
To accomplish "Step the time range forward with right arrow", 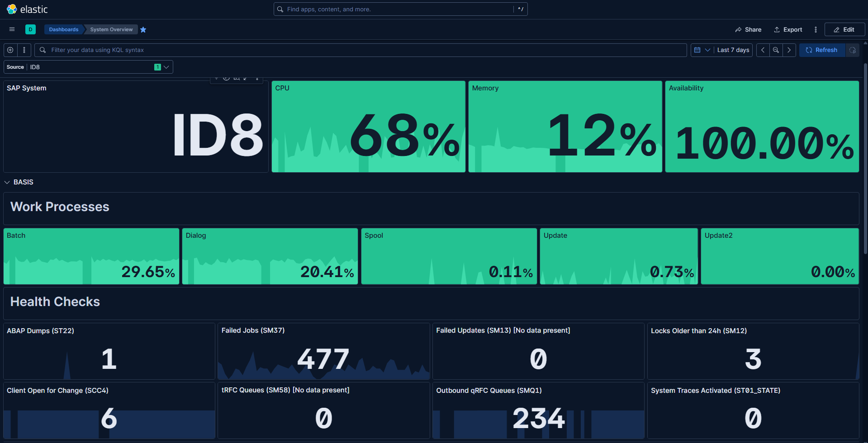I will coord(789,50).
